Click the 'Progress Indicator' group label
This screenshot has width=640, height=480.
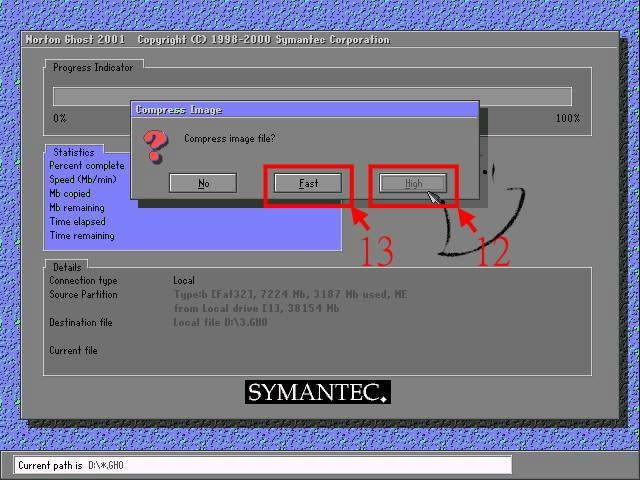point(93,67)
